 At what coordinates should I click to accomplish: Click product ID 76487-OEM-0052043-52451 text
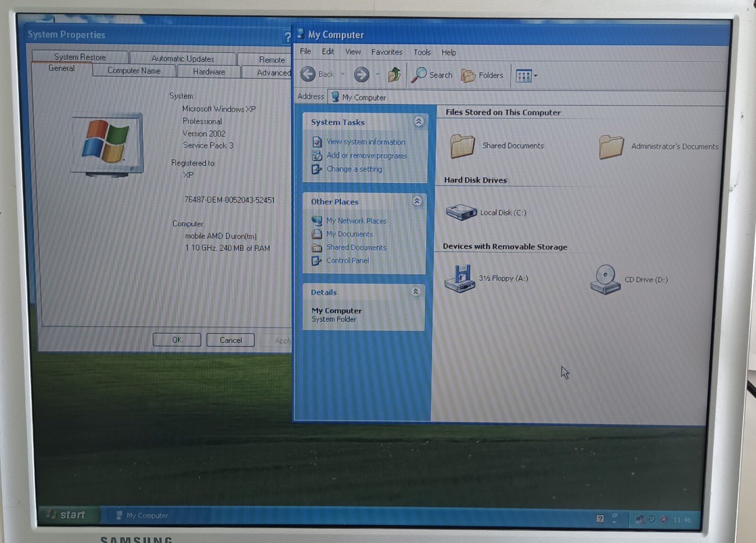(229, 200)
